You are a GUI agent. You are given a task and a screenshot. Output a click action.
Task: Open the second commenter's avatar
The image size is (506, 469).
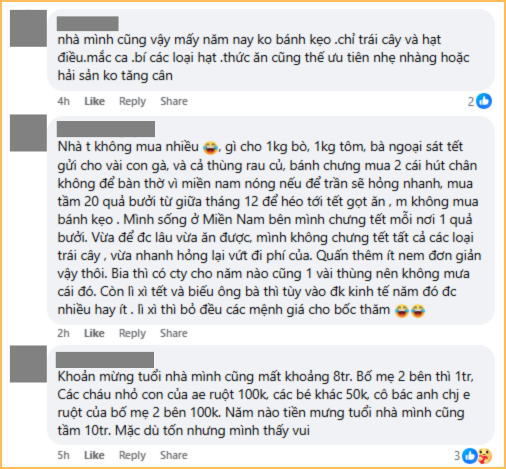[28, 133]
